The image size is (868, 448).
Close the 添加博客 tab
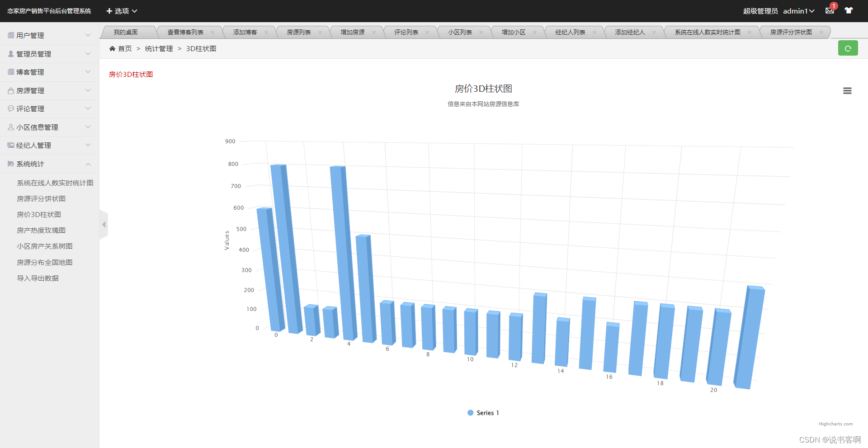click(x=266, y=32)
